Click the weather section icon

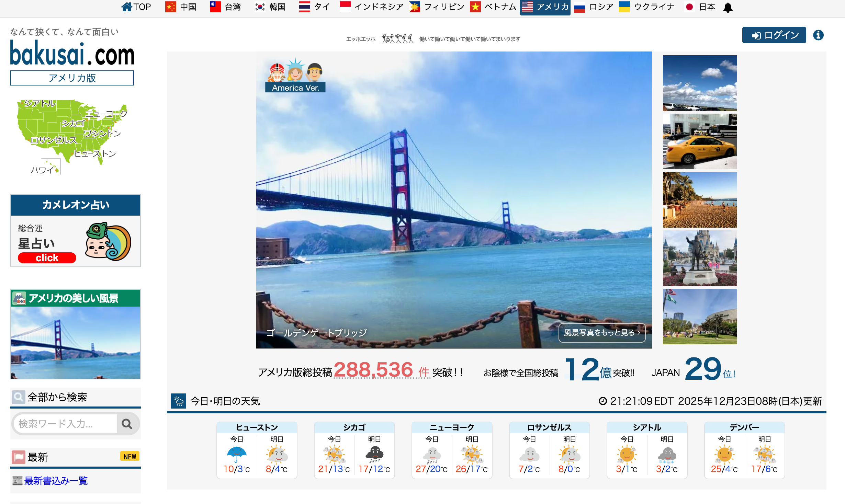coord(179,401)
